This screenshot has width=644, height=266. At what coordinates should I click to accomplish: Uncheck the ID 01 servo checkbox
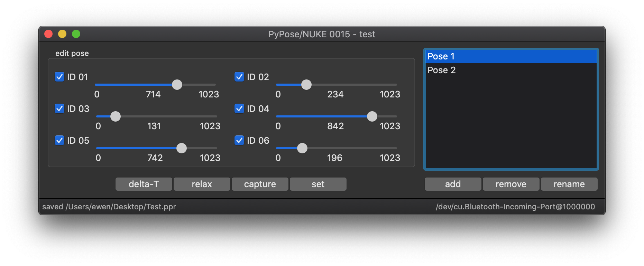pyautogui.click(x=59, y=77)
